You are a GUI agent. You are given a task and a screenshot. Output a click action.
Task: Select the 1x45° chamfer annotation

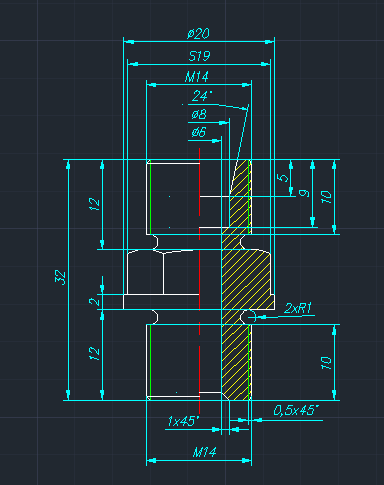click(183, 421)
